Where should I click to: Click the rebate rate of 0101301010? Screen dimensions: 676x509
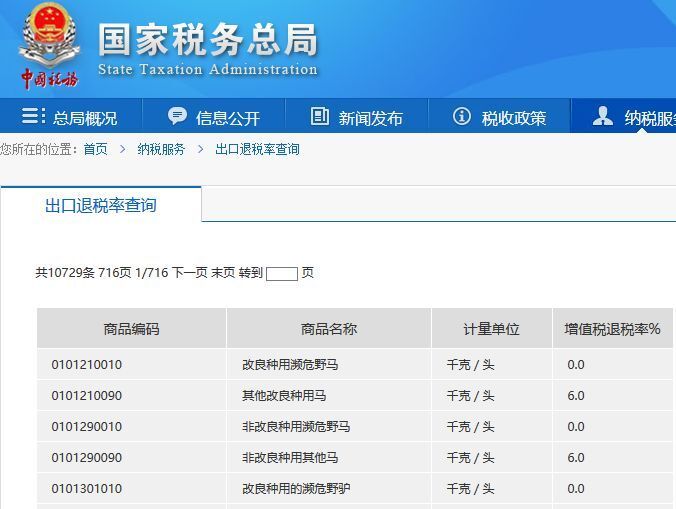point(576,489)
